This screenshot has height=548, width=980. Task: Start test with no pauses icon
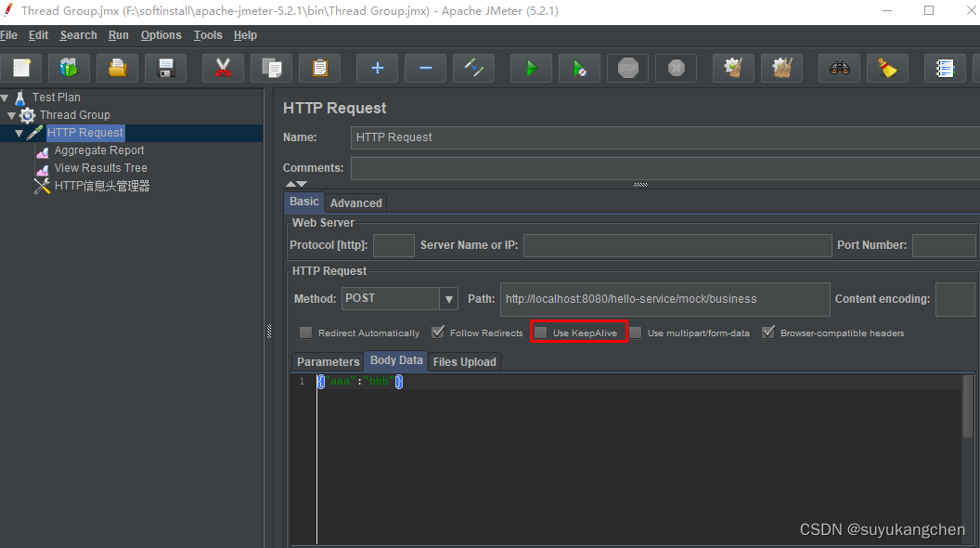pyautogui.click(x=579, y=68)
